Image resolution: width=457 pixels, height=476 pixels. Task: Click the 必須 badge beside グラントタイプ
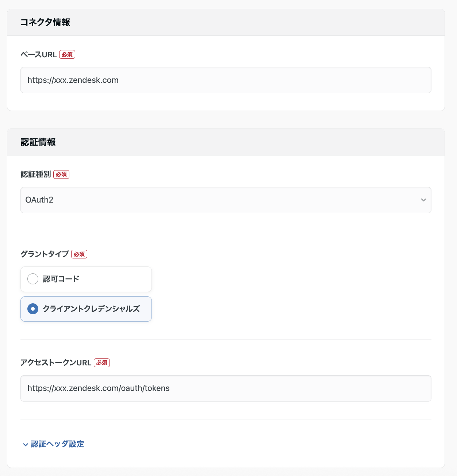pos(79,254)
